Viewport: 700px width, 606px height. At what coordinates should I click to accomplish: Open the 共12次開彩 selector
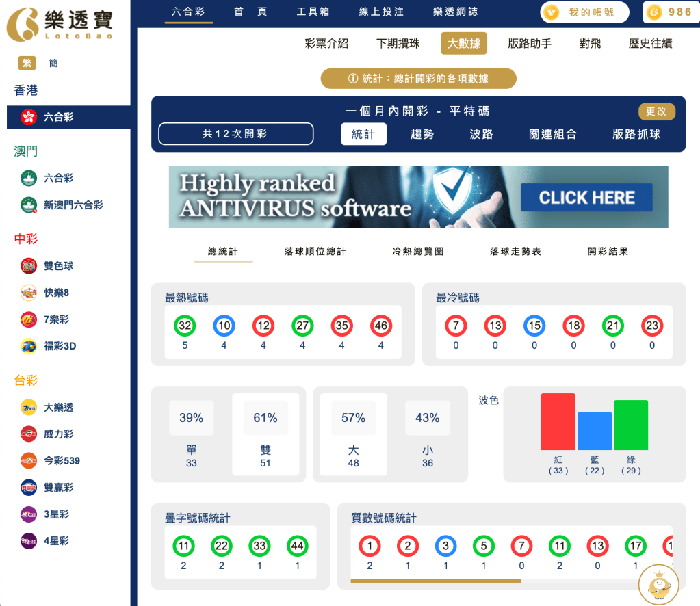(235, 134)
